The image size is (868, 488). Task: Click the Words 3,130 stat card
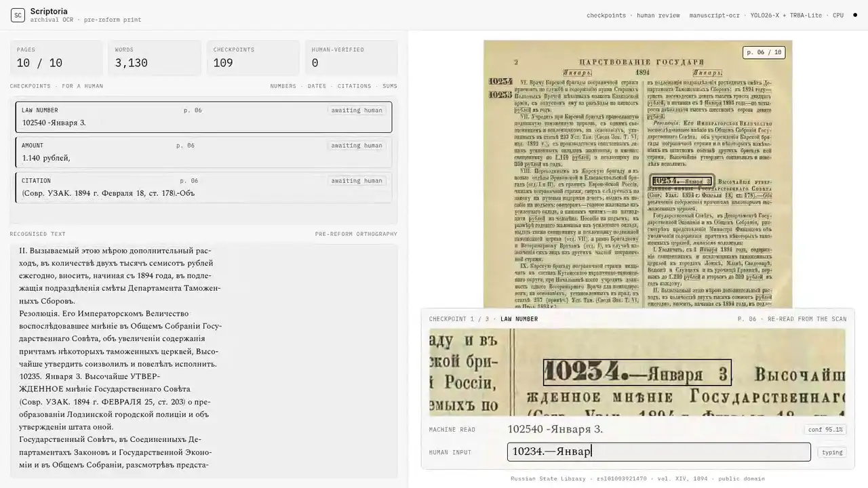pyautogui.click(x=155, y=58)
